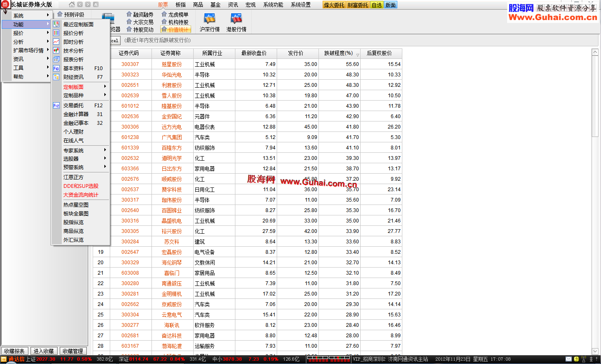
Task: Click the double-up collapse ribbon icon
Action: click(96, 5)
